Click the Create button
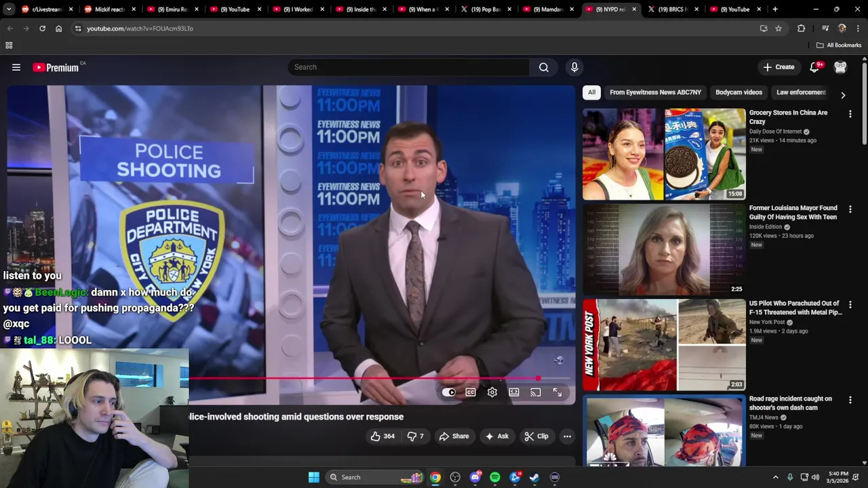The image size is (868, 488). pos(778,67)
